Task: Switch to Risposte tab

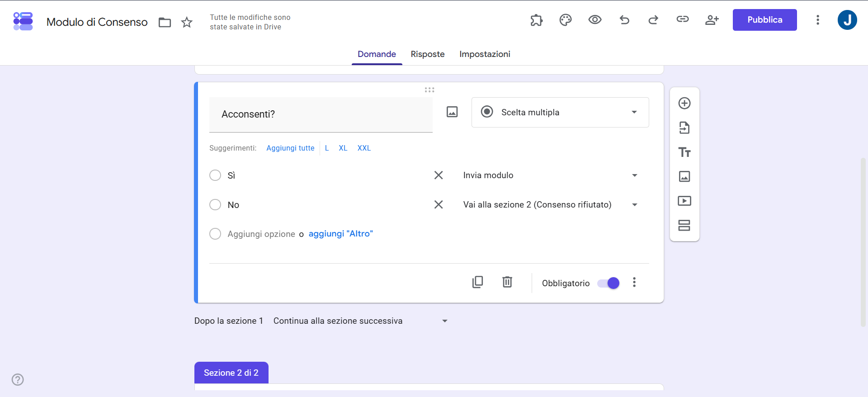Action: pyautogui.click(x=428, y=54)
